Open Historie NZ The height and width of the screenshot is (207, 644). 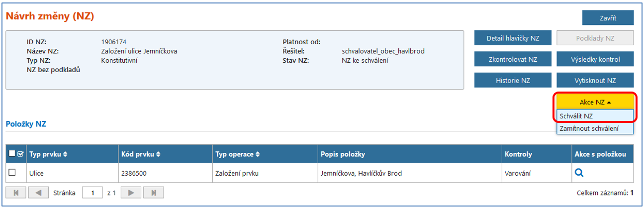click(x=513, y=80)
